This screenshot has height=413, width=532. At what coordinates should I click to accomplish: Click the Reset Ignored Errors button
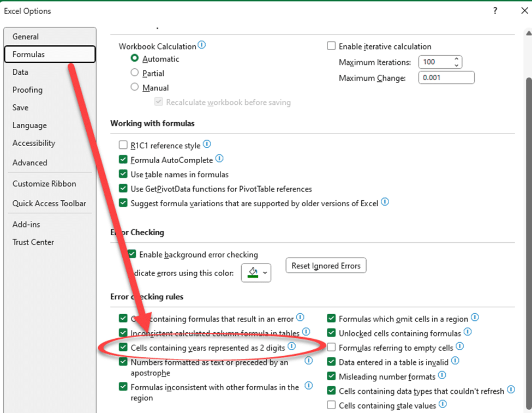[326, 266]
